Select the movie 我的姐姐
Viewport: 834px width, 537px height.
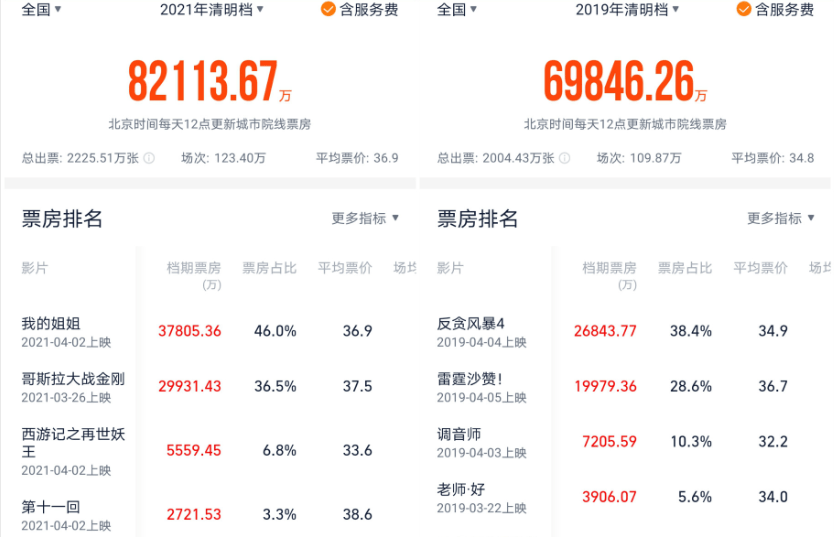(x=51, y=323)
